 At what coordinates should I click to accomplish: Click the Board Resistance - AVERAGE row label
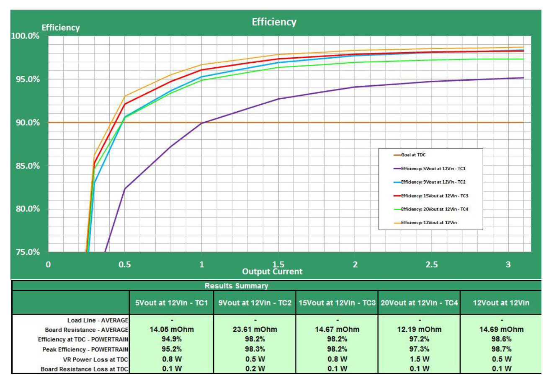click(86, 330)
